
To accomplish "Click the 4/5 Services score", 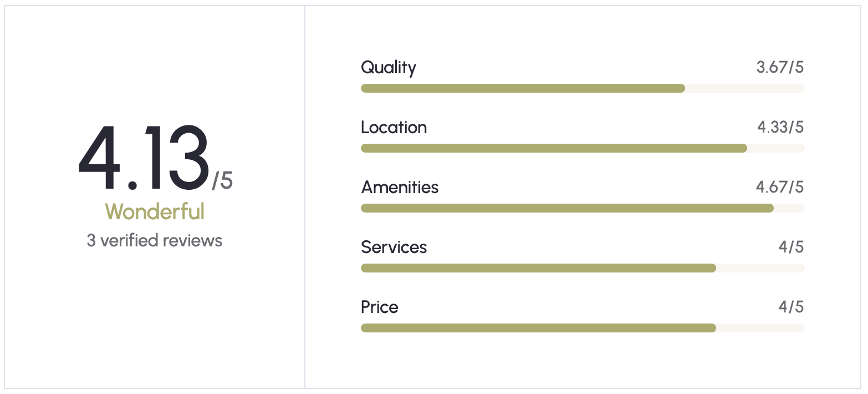I will (791, 247).
